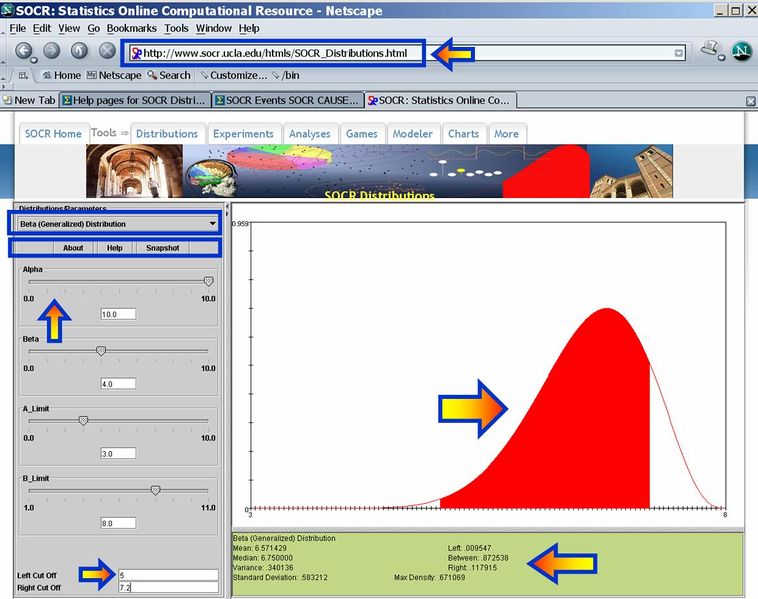
Task: Click the Help button in applet
Action: [x=115, y=248]
